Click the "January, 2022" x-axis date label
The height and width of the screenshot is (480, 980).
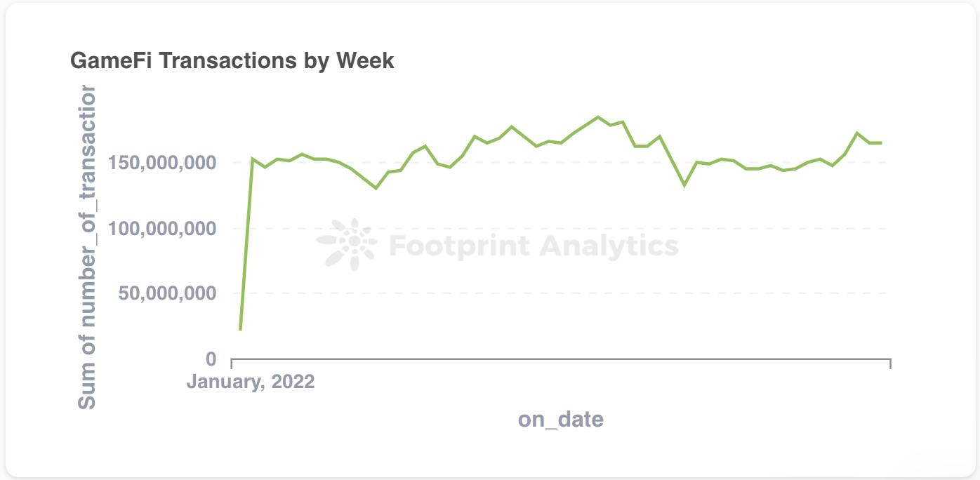click(x=251, y=382)
